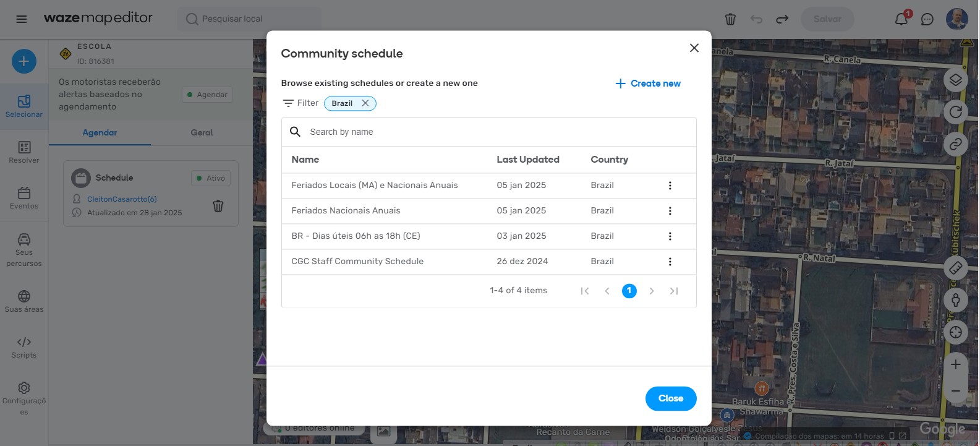Open the notifications bell
Viewport: 980px width, 446px height.
(901, 19)
